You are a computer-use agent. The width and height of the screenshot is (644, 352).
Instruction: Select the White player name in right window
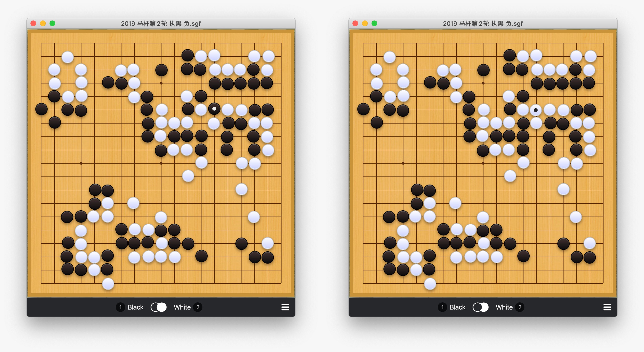click(504, 307)
